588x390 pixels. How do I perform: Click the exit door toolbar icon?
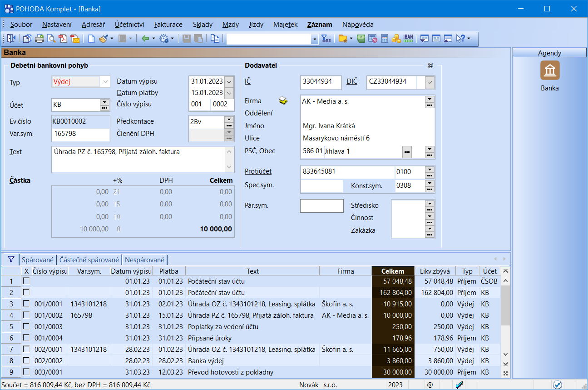click(11, 39)
